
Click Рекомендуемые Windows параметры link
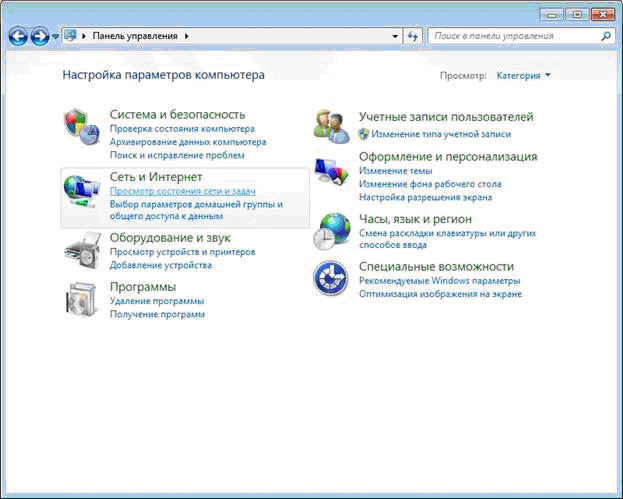(439, 280)
